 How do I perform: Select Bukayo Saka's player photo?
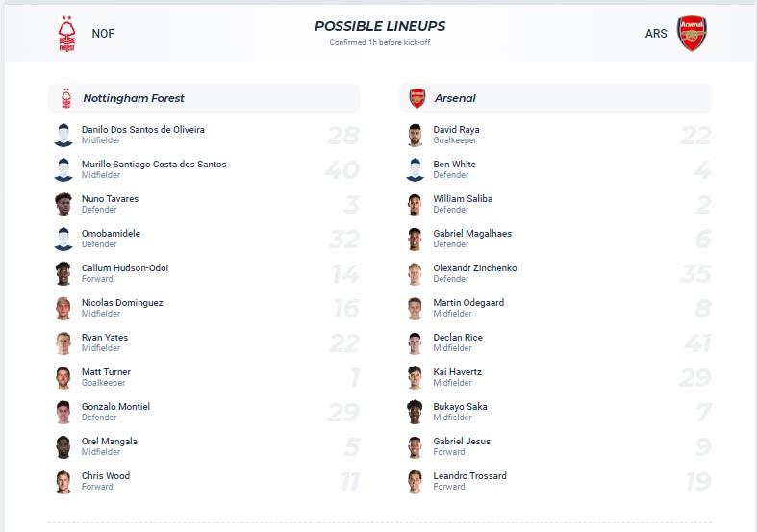[x=416, y=412]
